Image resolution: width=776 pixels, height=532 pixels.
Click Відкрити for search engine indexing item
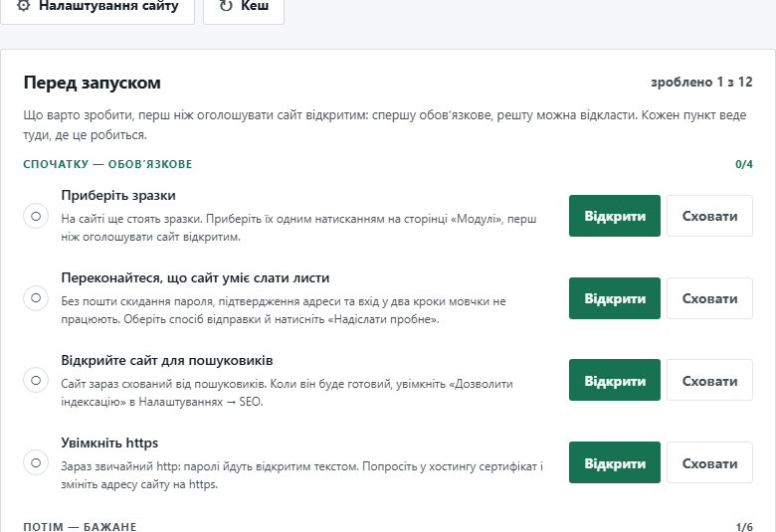tap(614, 380)
